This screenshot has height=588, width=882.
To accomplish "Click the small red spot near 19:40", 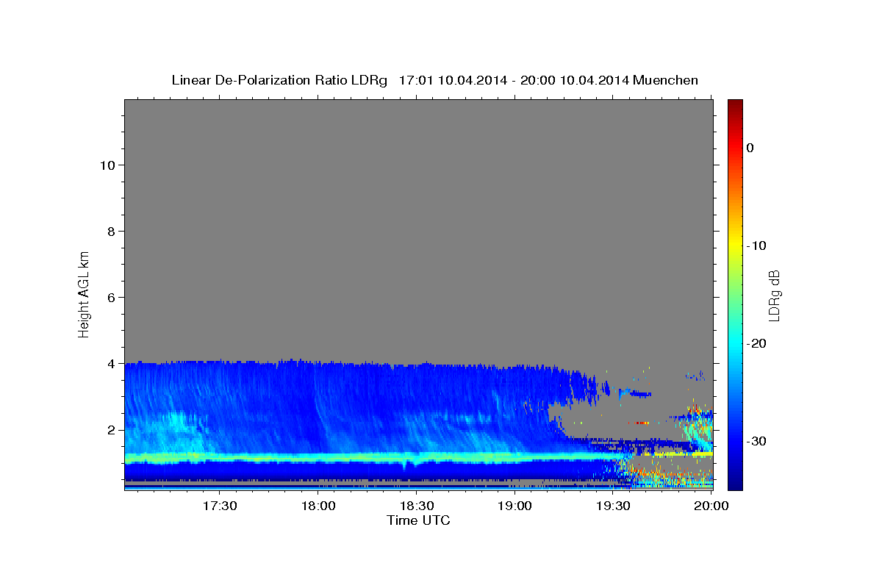I will coord(642,423).
